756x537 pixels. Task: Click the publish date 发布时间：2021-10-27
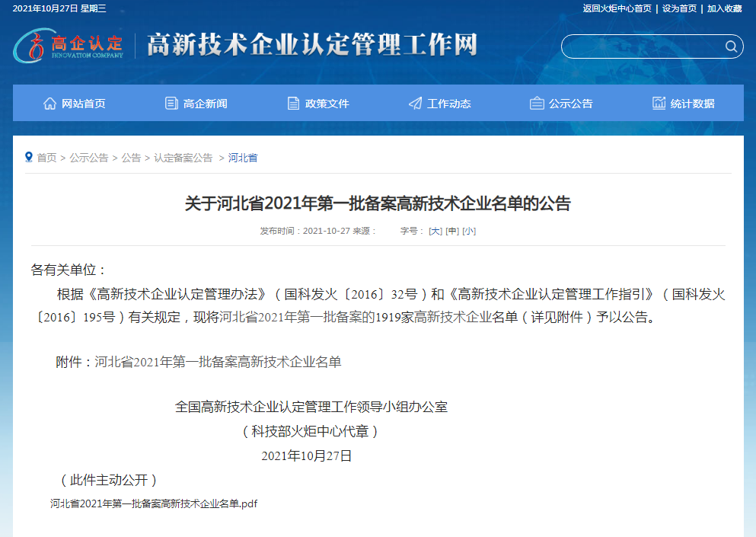click(305, 231)
